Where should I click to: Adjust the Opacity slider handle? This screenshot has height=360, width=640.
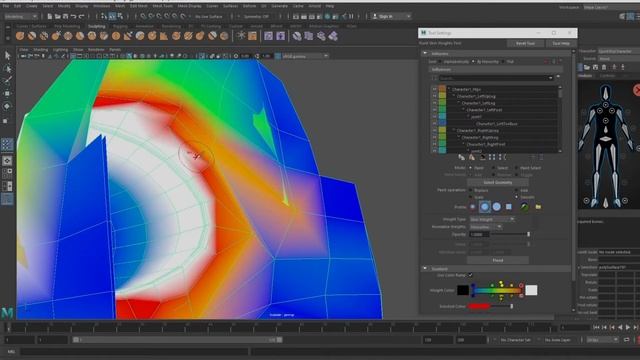click(x=528, y=234)
